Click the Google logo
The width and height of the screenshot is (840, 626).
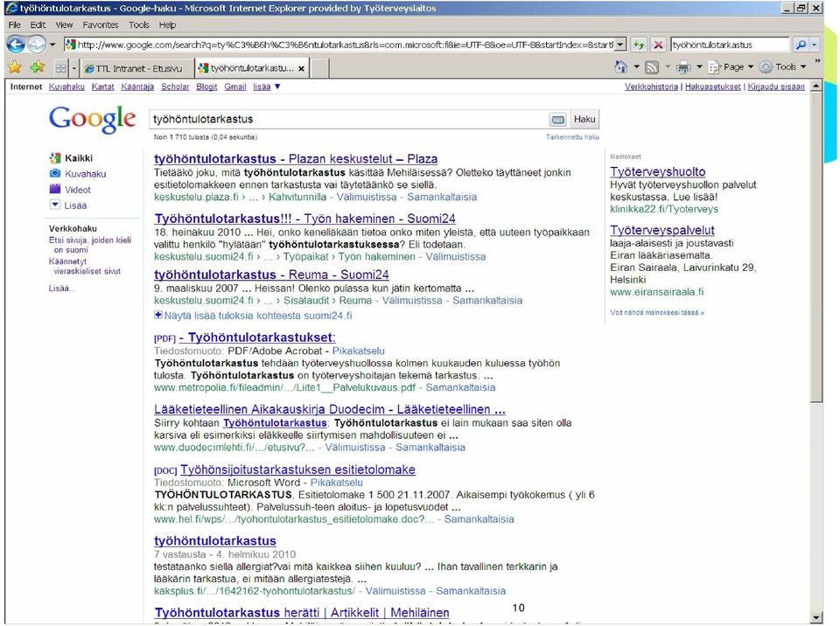[92, 119]
